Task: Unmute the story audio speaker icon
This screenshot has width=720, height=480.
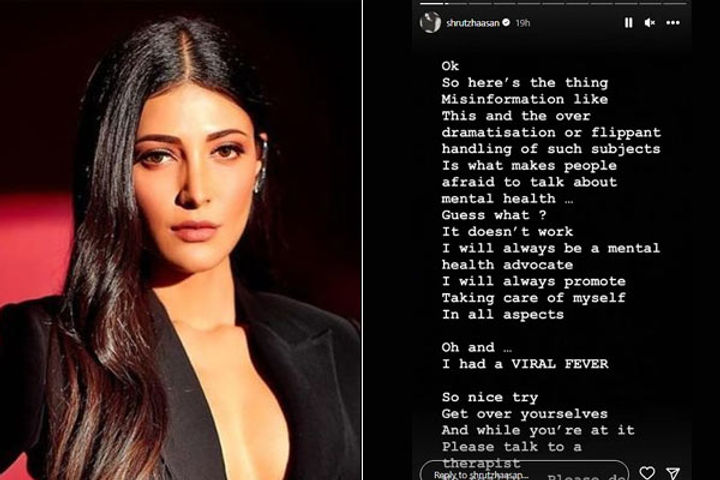Action: [649, 23]
